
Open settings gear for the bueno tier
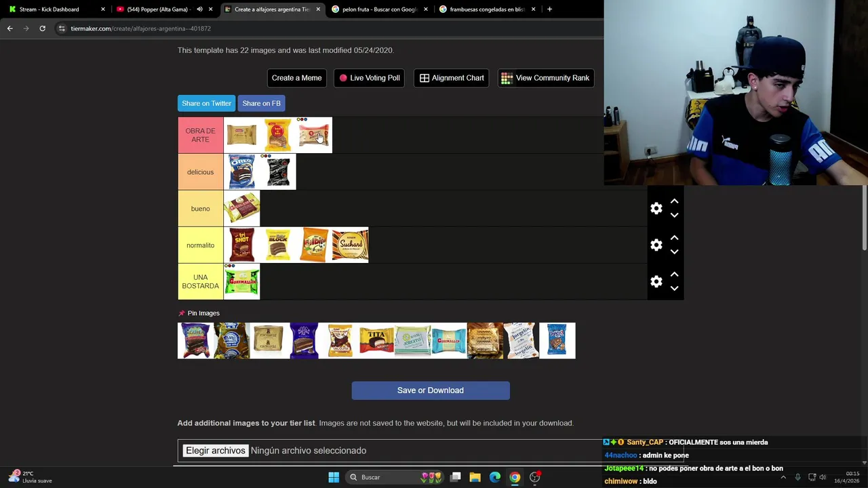pos(656,209)
